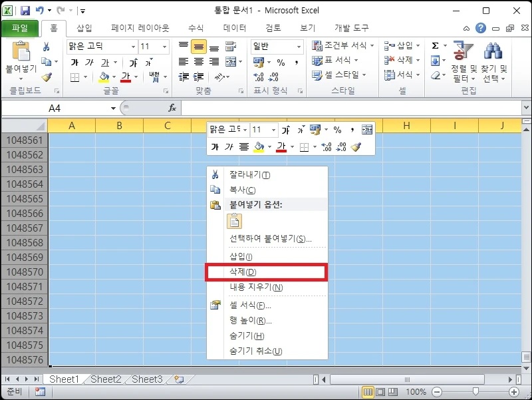
Task: Apply the percent style icon
Action: pos(282,62)
